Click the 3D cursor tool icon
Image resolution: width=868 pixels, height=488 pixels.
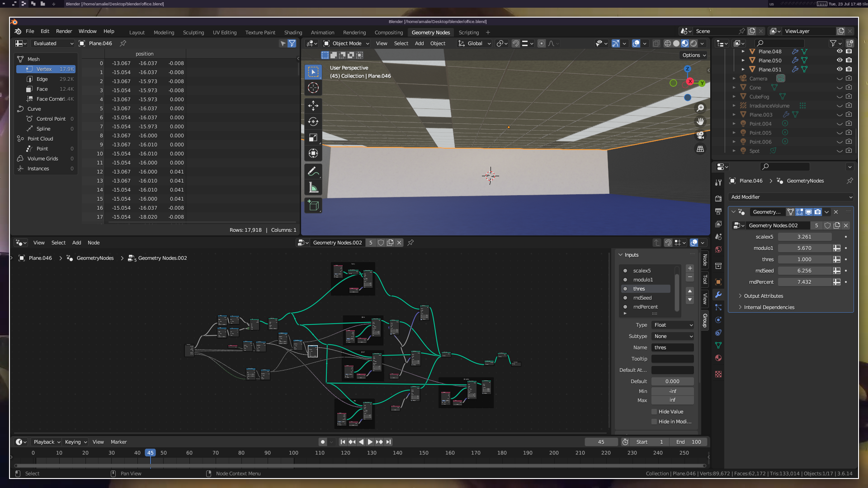313,88
